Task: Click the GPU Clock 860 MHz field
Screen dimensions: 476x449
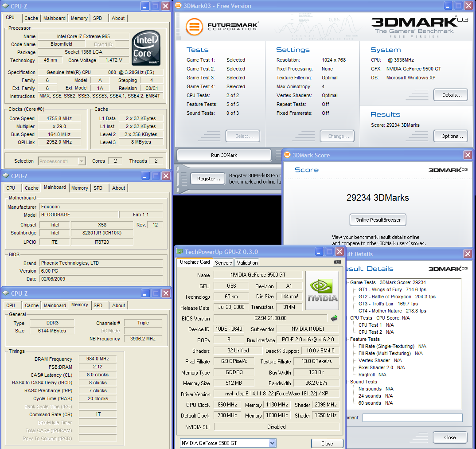Action: [227, 405]
